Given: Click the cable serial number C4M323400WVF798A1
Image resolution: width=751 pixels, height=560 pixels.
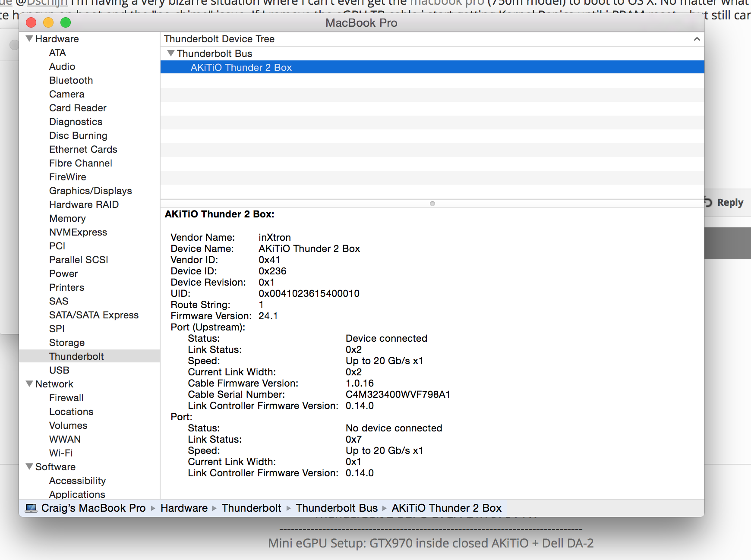Looking at the screenshot, I should [x=398, y=394].
